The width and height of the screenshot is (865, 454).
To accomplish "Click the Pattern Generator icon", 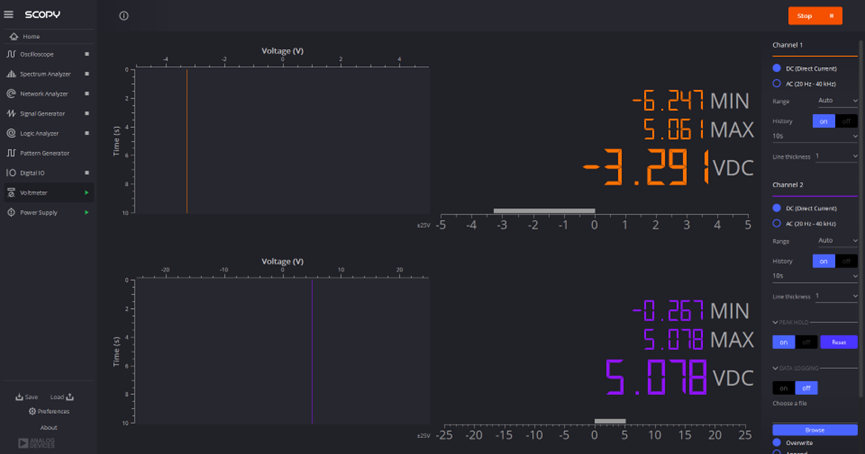I will point(11,153).
